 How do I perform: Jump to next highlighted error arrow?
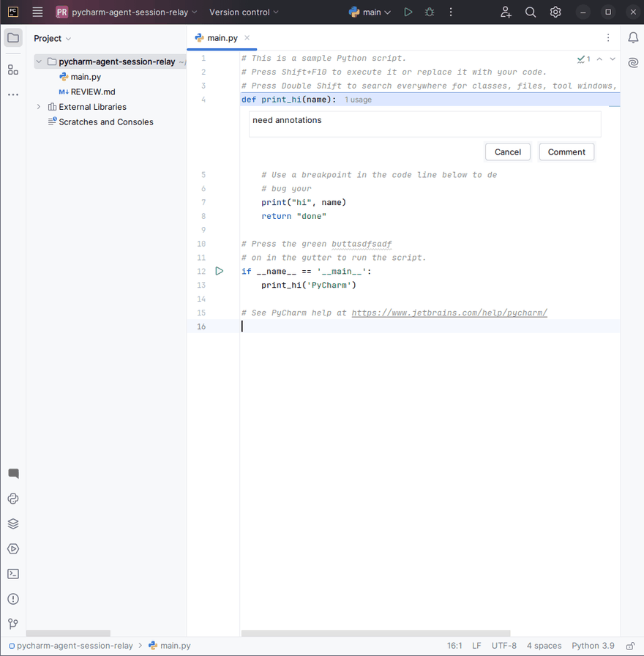613,59
